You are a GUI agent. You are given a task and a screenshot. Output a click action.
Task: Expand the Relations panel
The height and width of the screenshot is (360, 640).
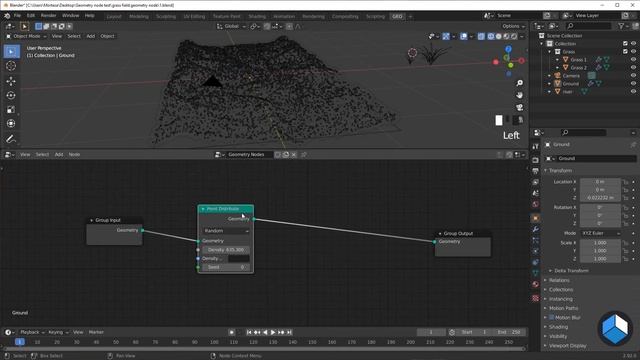[559, 280]
